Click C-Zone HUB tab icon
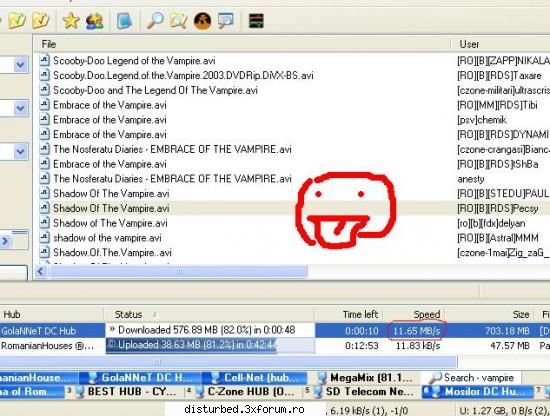 199,391
